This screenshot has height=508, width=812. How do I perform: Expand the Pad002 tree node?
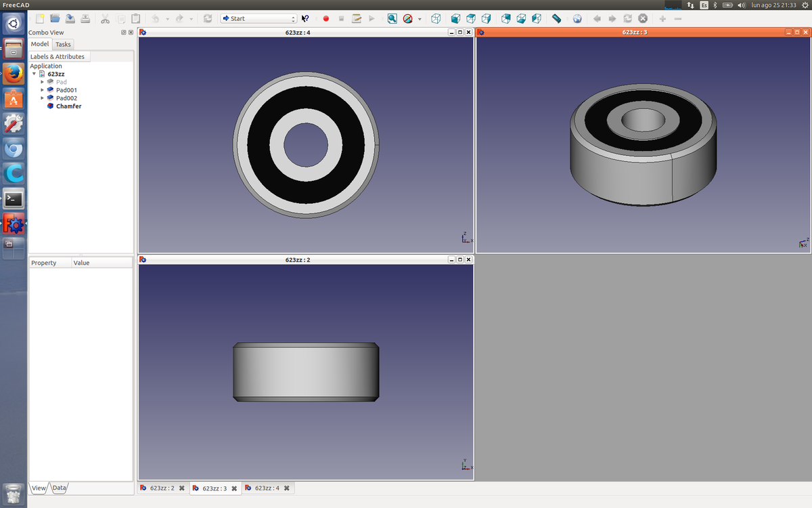tap(42, 98)
